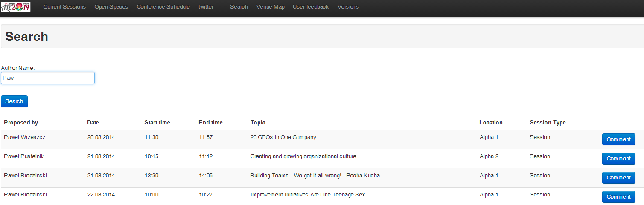Go to the Open Spaces page
The width and height of the screenshot is (644, 205).
111,7
